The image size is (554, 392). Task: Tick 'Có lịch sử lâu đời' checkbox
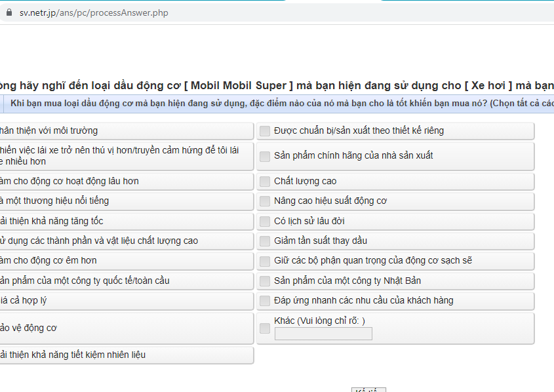pyautogui.click(x=265, y=222)
